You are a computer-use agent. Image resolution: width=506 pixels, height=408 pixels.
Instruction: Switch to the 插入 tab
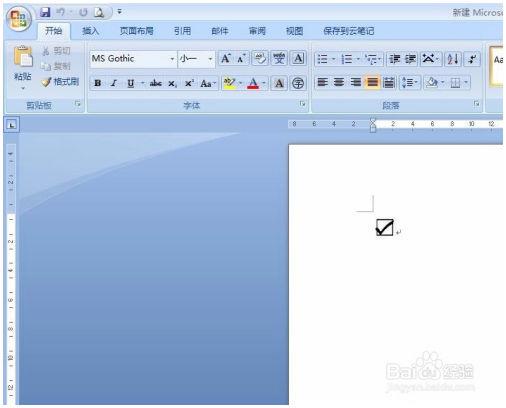pyautogui.click(x=90, y=31)
